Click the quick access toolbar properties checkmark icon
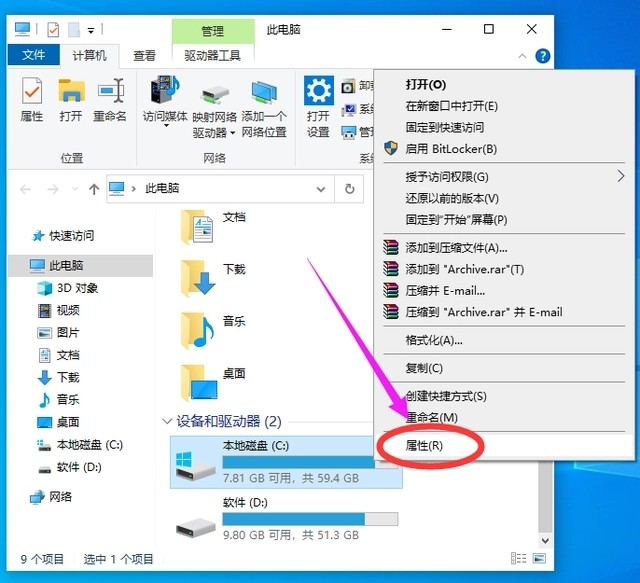 (x=53, y=30)
